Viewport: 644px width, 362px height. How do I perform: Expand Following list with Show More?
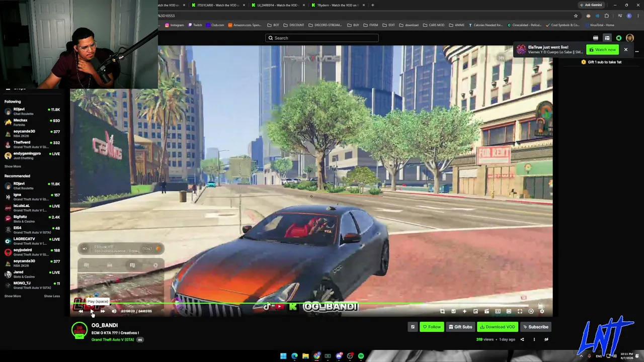point(13,166)
